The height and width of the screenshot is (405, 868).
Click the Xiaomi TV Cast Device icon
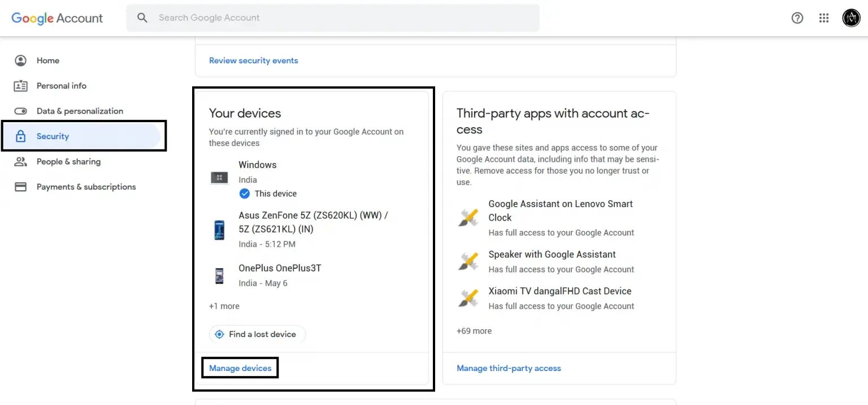pos(467,298)
